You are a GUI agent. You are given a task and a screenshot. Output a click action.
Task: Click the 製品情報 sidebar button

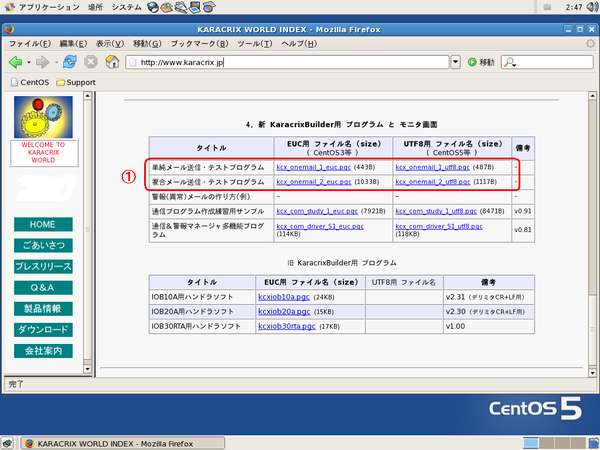coord(43,308)
